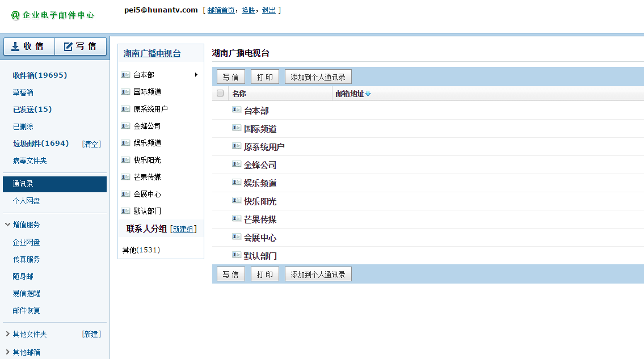
Task: Expand the 其他文件夹 section
Action: [x=7, y=334]
